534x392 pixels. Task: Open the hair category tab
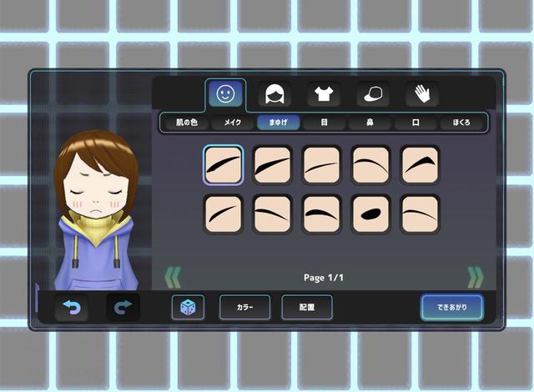click(x=275, y=94)
